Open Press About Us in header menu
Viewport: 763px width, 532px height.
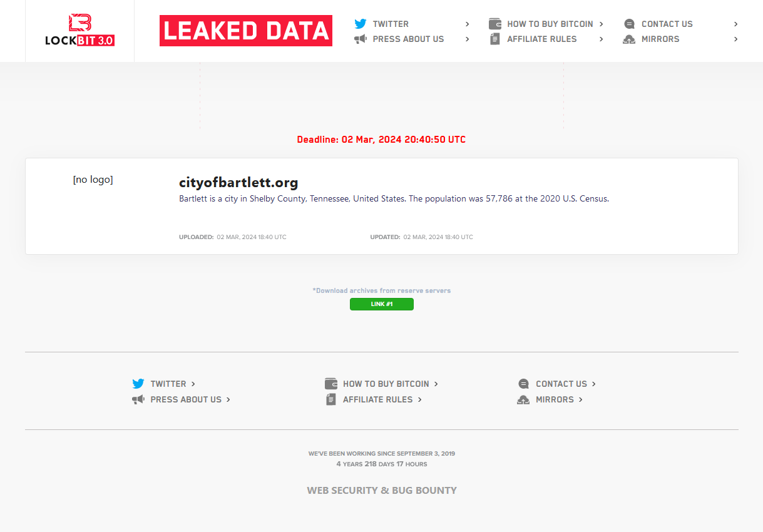(x=408, y=39)
